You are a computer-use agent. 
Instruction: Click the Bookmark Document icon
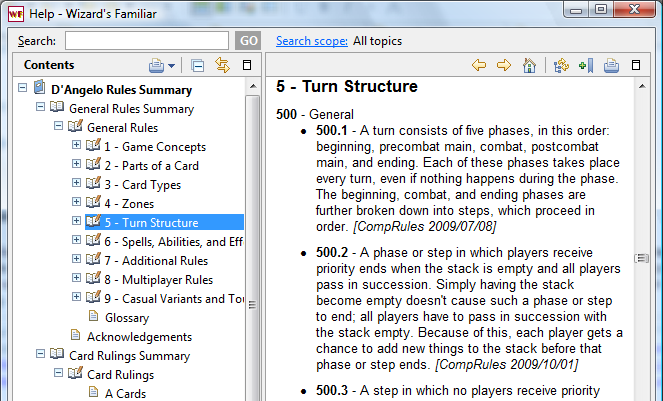586,65
